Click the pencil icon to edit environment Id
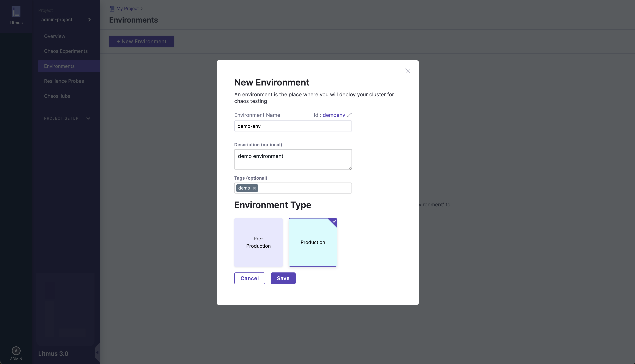Screen dimensions: 635x364 pyautogui.click(x=349, y=115)
